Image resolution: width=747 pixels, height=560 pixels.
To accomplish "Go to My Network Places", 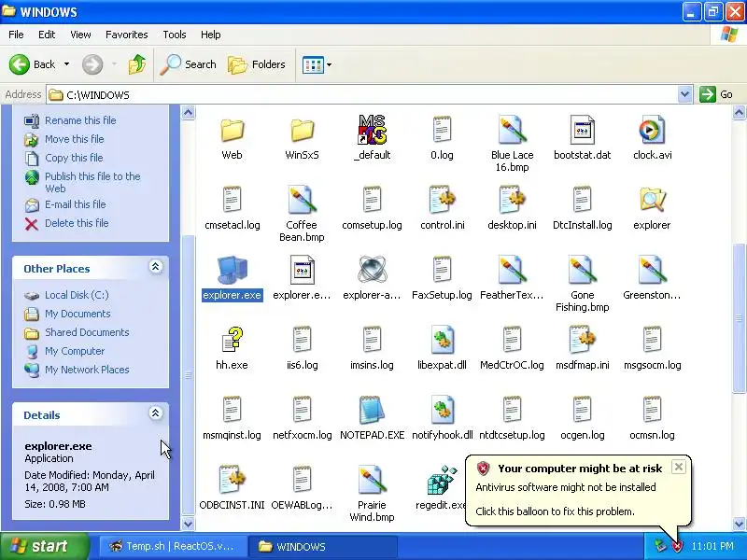I will pos(87,370).
